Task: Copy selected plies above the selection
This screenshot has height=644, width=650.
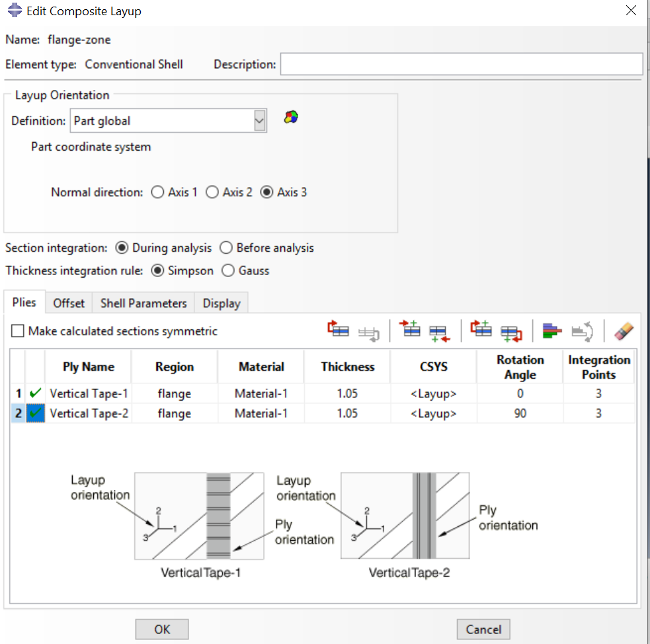Action: pos(481,331)
